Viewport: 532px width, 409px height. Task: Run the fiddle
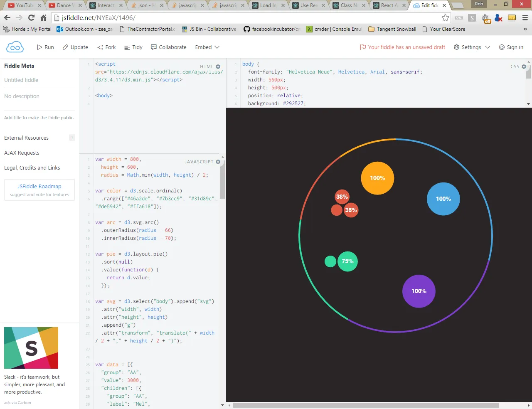pos(45,47)
